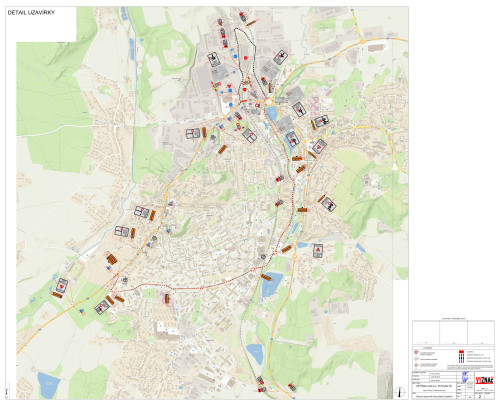The width and height of the screenshot is (500, 404).
Task: Click the red dot inside black dashed zone
Action: click(246, 58)
